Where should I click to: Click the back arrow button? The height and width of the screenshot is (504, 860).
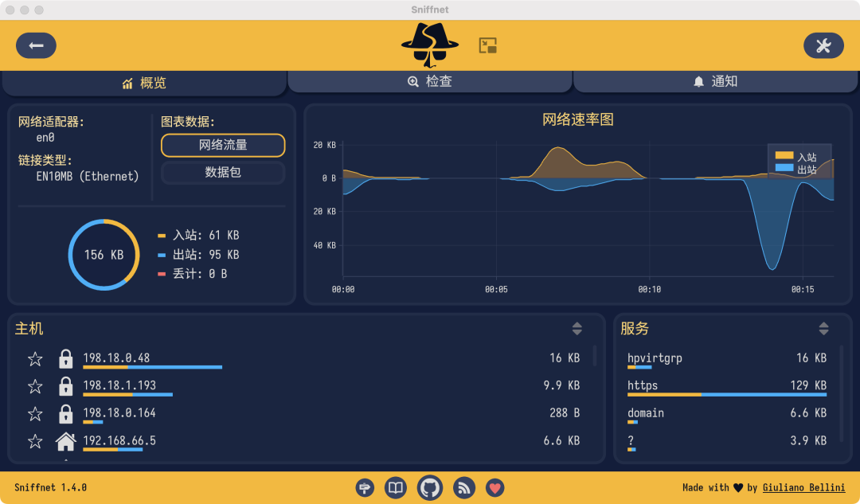36,45
